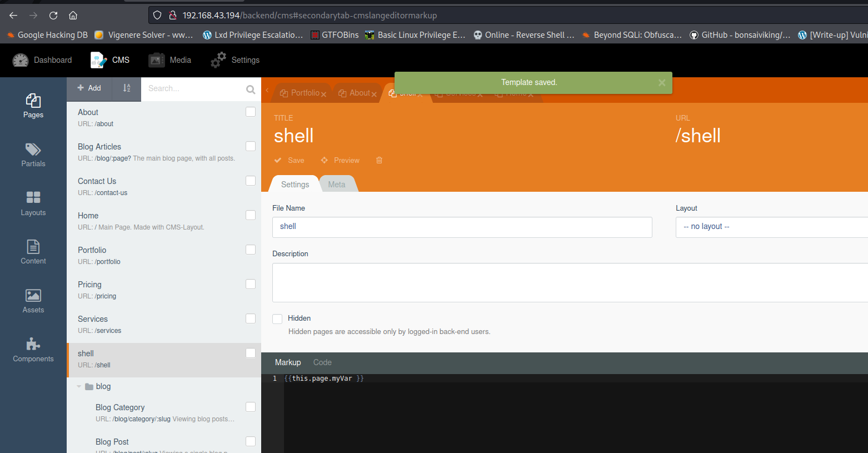Image resolution: width=868 pixels, height=453 pixels.
Task: Tick the checkbox for the About page
Action: pos(251,112)
